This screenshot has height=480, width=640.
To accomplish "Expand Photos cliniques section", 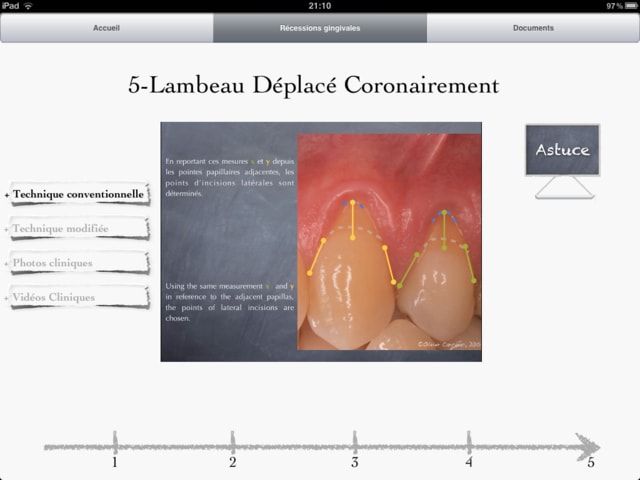I will point(53,263).
